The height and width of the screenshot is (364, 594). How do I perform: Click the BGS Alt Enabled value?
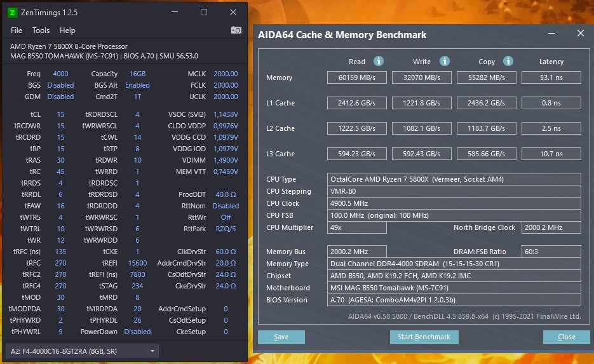(137, 85)
